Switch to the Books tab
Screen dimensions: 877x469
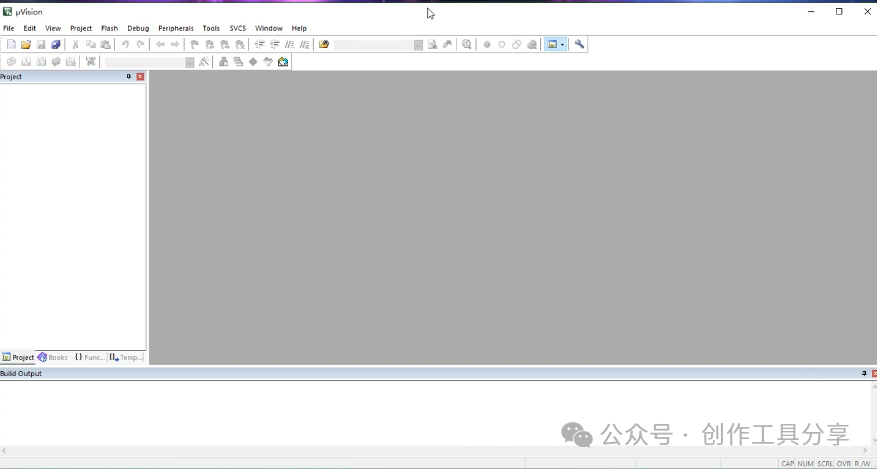click(x=53, y=357)
